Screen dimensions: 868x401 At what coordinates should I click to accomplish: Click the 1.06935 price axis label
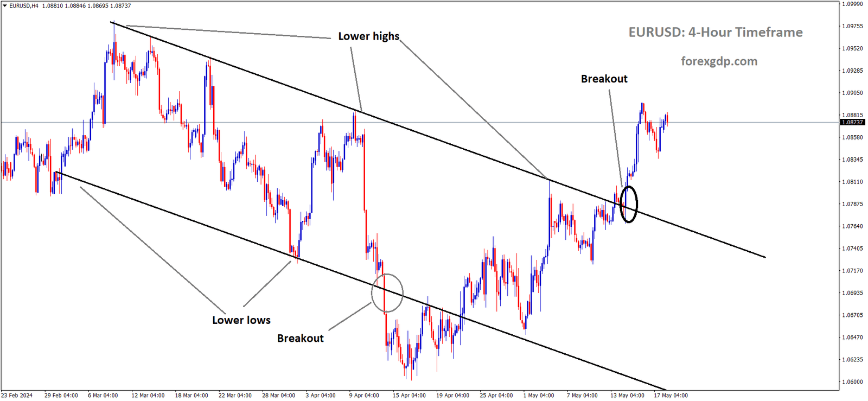[x=852, y=293]
